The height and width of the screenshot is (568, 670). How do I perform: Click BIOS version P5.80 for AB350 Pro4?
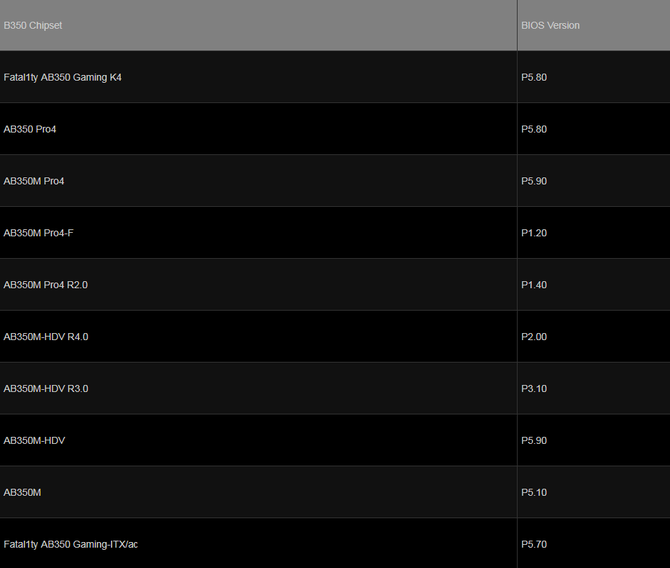coord(534,129)
